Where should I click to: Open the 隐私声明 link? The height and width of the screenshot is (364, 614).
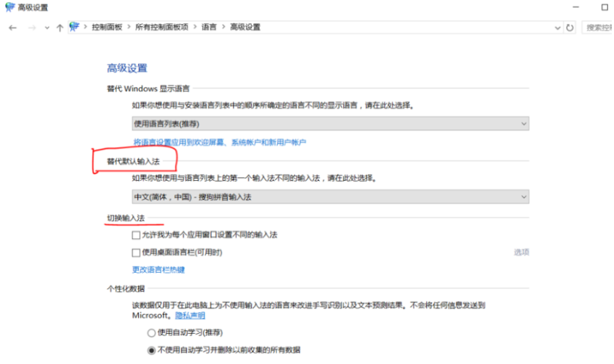point(190,316)
